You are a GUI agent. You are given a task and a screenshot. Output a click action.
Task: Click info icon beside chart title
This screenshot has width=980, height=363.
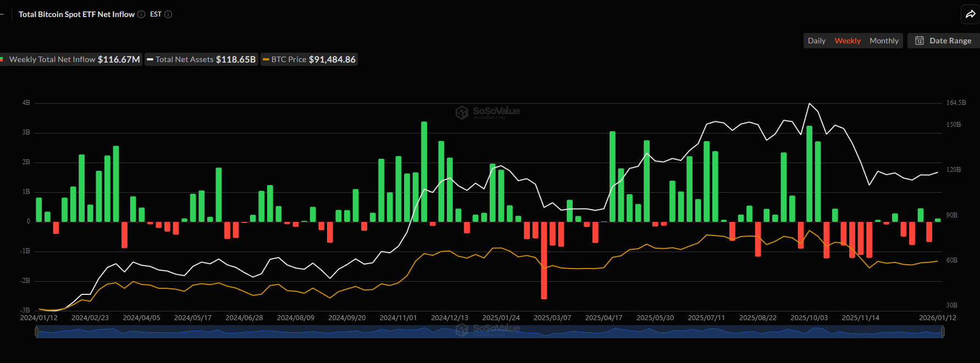pyautogui.click(x=141, y=14)
